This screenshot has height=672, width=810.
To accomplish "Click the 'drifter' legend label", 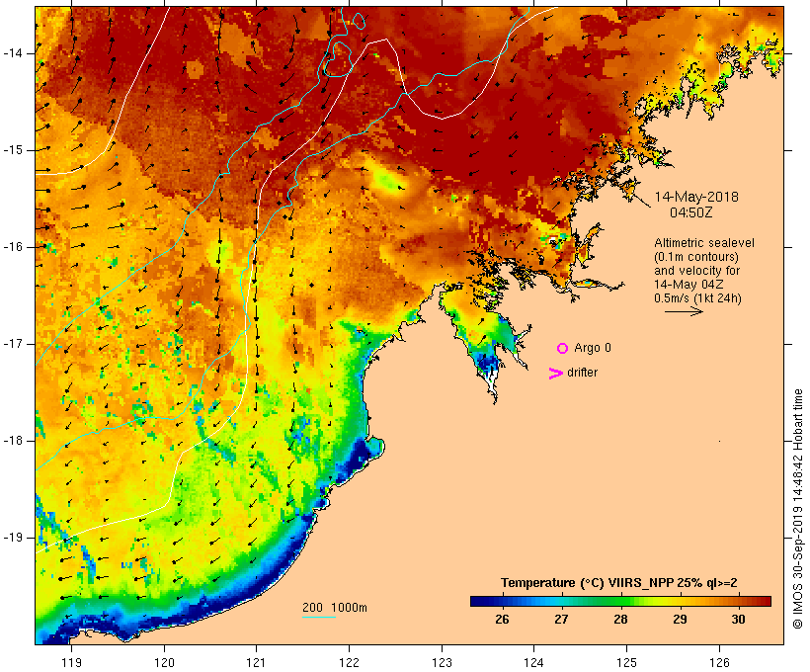I will 582,373.
